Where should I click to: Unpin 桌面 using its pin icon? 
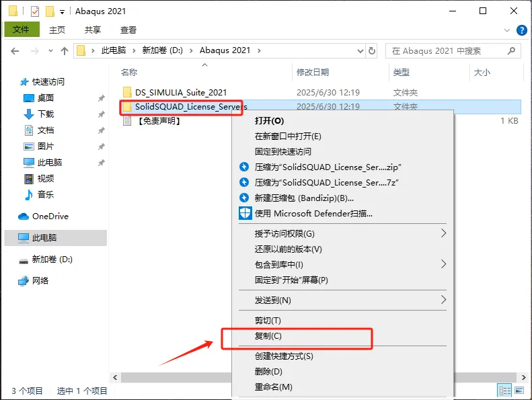(x=101, y=98)
